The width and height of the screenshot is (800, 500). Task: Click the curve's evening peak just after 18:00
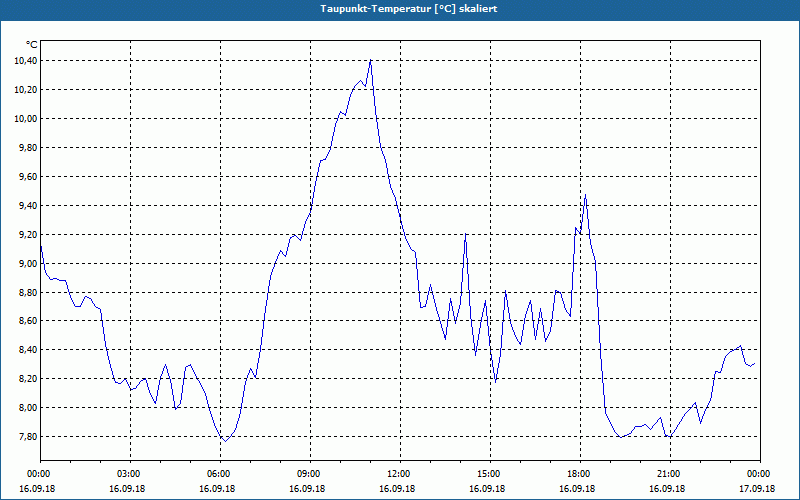(x=585, y=194)
